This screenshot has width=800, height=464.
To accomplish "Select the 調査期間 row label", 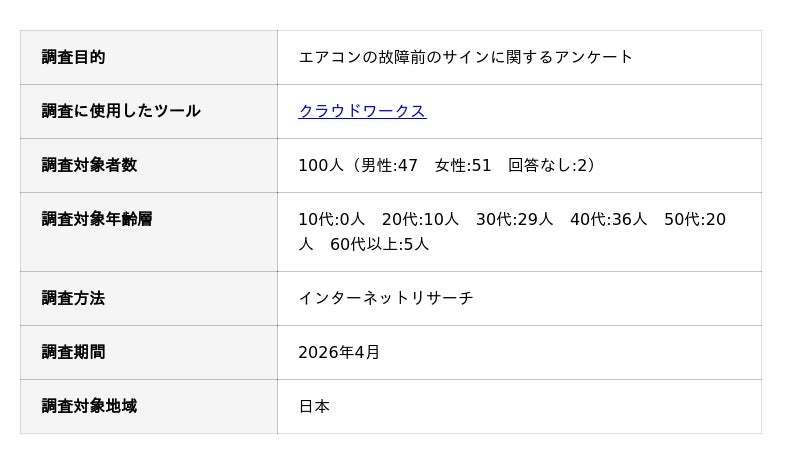I will pos(74,352).
